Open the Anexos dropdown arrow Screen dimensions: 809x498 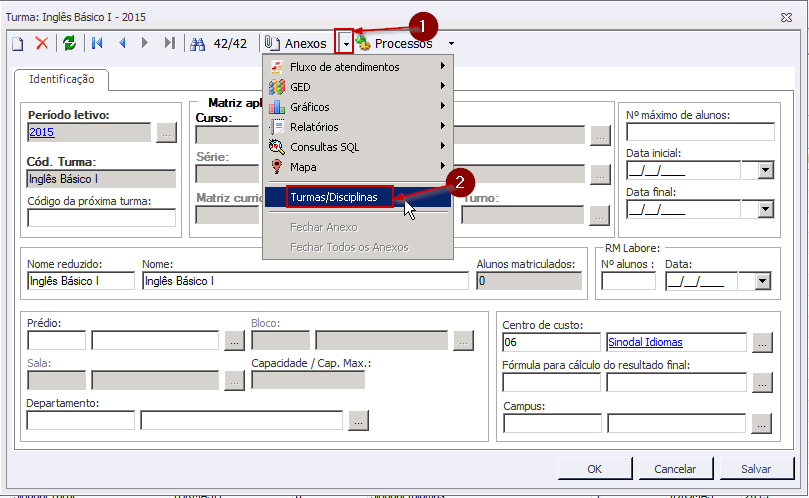344,44
